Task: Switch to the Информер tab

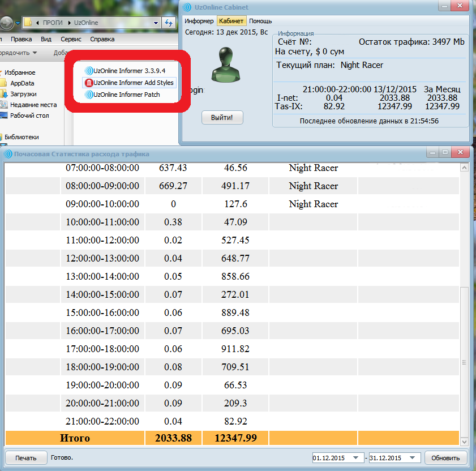Action: (x=199, y=21)
